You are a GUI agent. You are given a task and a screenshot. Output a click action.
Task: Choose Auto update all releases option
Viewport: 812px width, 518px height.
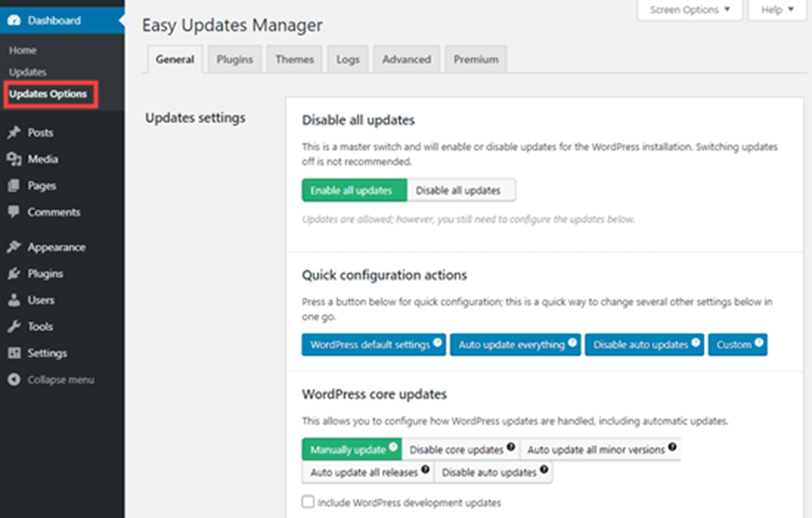(x=368, y=472)
